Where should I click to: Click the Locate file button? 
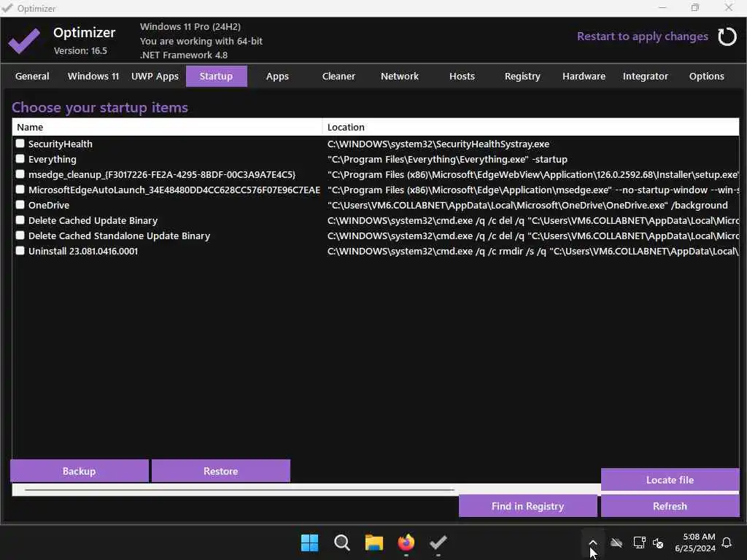click(x=670, y=480)
